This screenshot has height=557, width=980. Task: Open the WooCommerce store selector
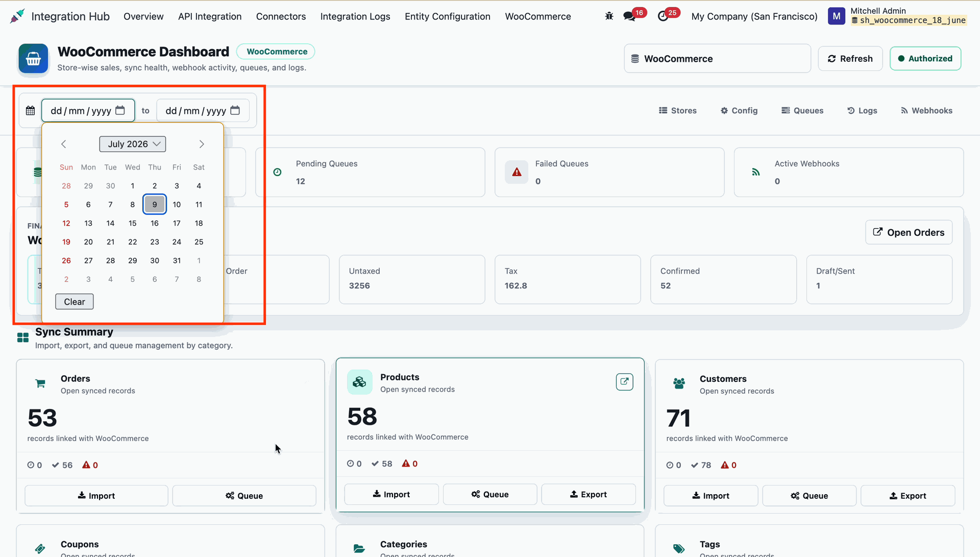717,59
